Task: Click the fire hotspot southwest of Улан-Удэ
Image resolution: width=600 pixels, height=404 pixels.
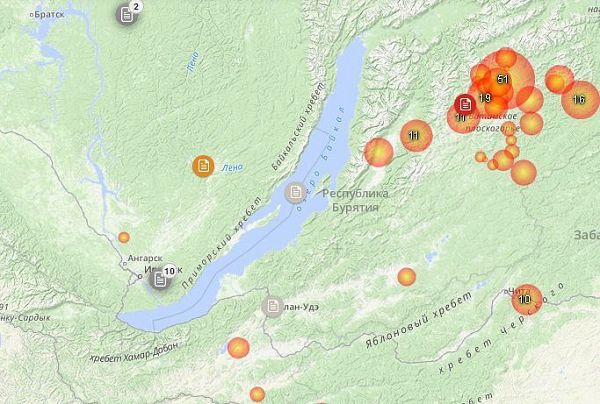Action: click(238, 348)
